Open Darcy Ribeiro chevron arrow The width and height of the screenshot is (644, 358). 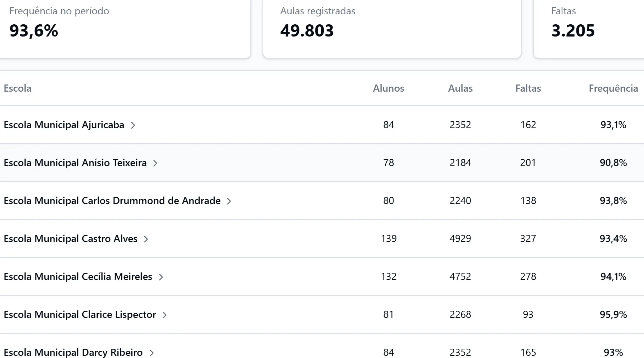pyautogui.click(x=152, y=353)
